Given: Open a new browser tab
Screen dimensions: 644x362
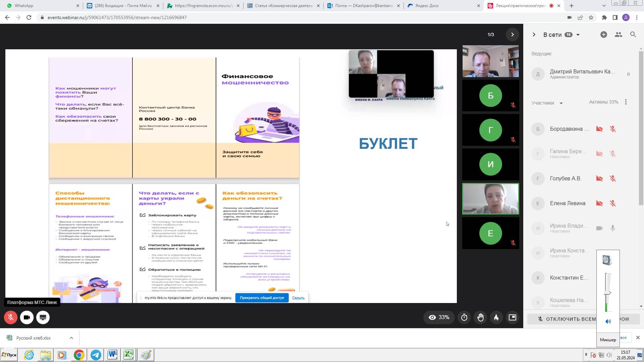Looking at the screenshot, I should [x=572, y=6].
